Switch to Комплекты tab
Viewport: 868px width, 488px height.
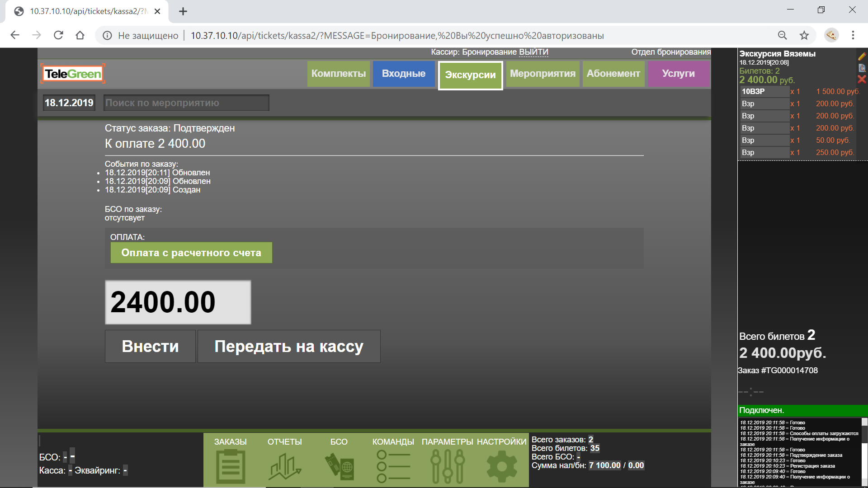pyautogui.click(x=339, y=74)
